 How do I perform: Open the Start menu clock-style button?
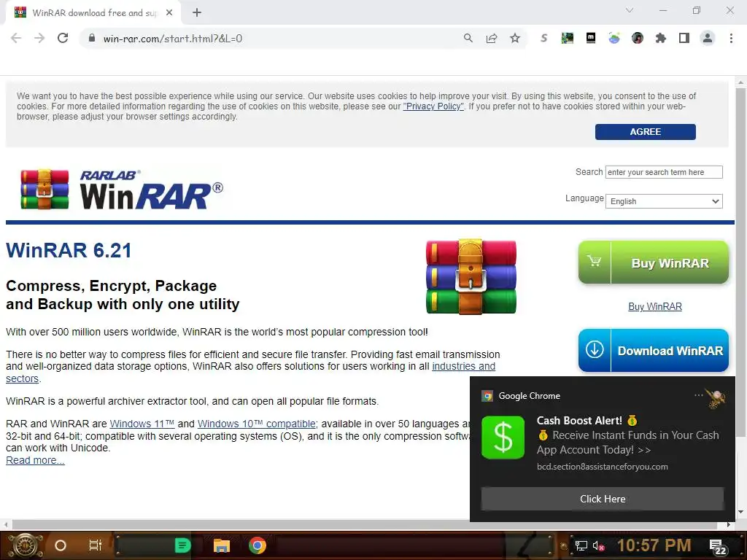26,545
